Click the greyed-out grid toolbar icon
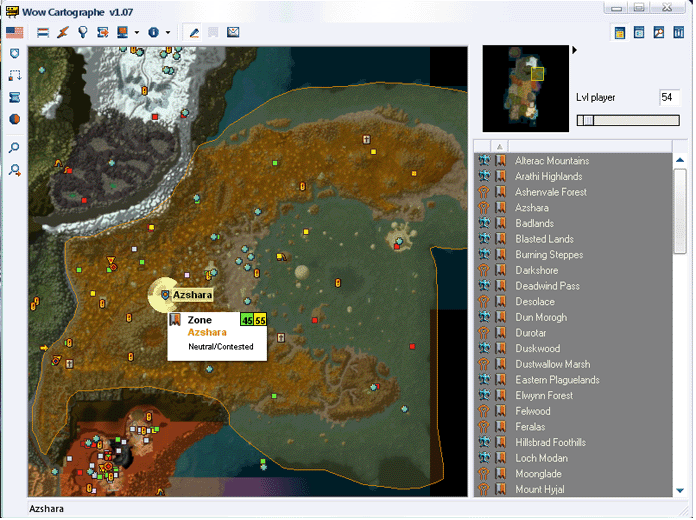The height and width of the screenshot is (520, 696). click(x=214, y=32)
